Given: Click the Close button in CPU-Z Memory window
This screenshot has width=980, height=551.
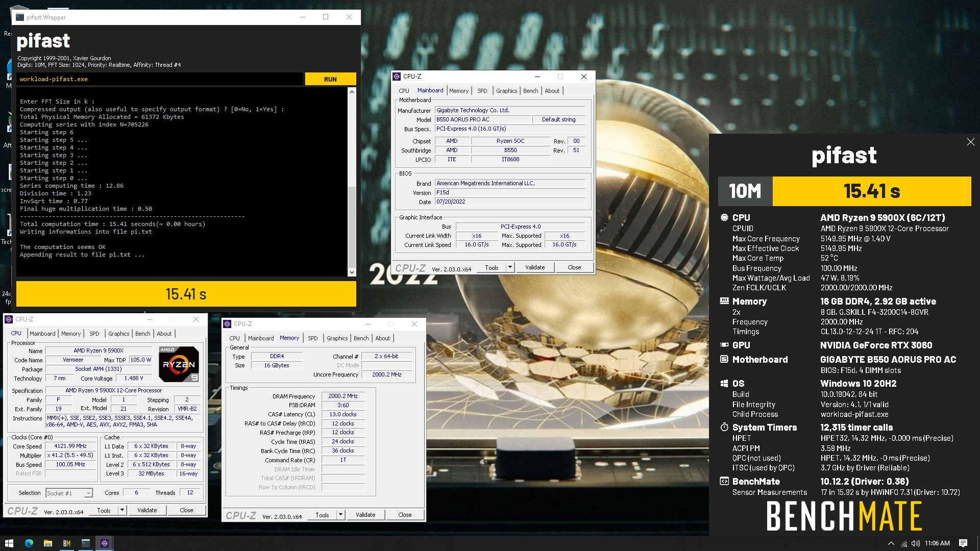Looking at the screenshot, I should (x=405, y=515).
